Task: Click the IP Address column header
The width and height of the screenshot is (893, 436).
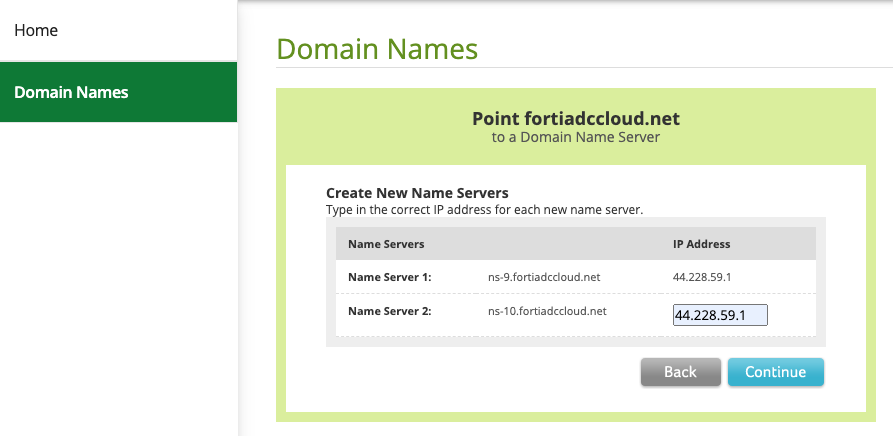Action: click(x=701, y=244)
